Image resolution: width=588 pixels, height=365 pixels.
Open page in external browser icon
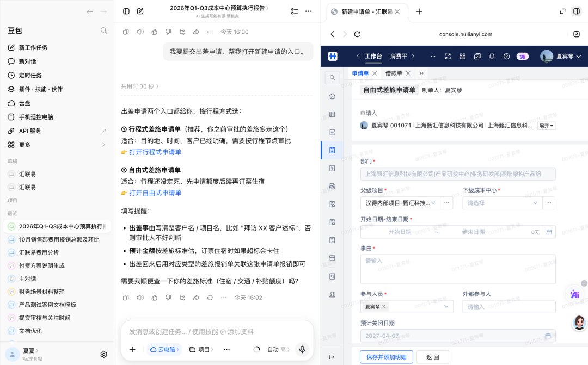tap(577, 34)
